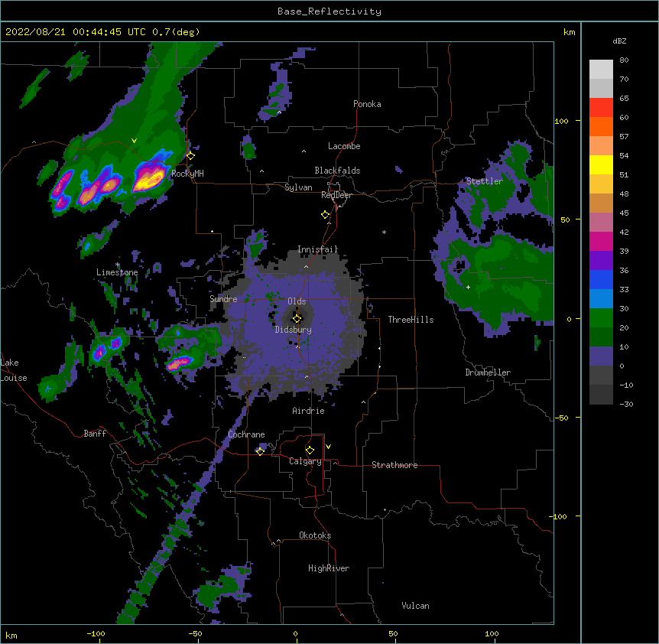Pick the magenta 39-42 dBZ legend swatch
Image resolution: width=659 pixels, height=644 pixels.
[601, 242]
